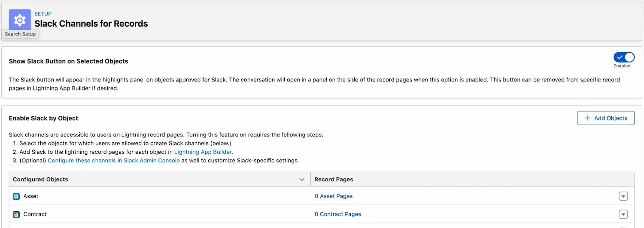Viewport: 644px width, 228px height.
Task: Click the plus icon on Add Objects
Action: [588, 118]
